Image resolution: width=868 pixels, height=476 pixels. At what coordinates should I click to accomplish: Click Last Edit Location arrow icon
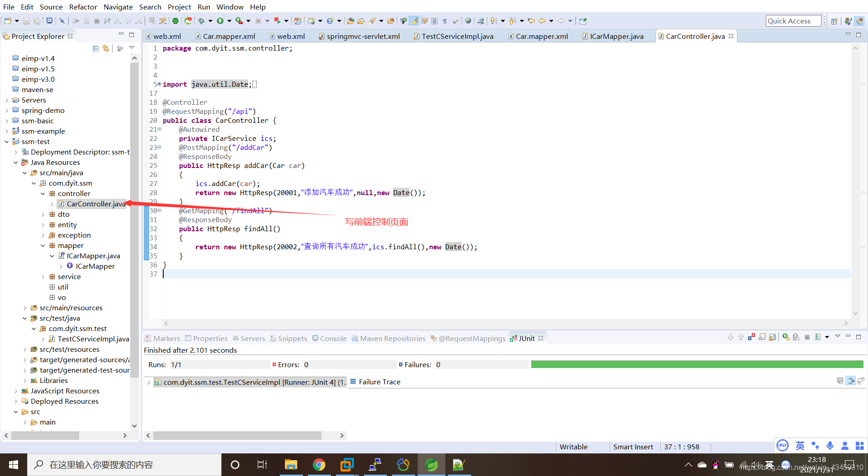click(531, 21)
